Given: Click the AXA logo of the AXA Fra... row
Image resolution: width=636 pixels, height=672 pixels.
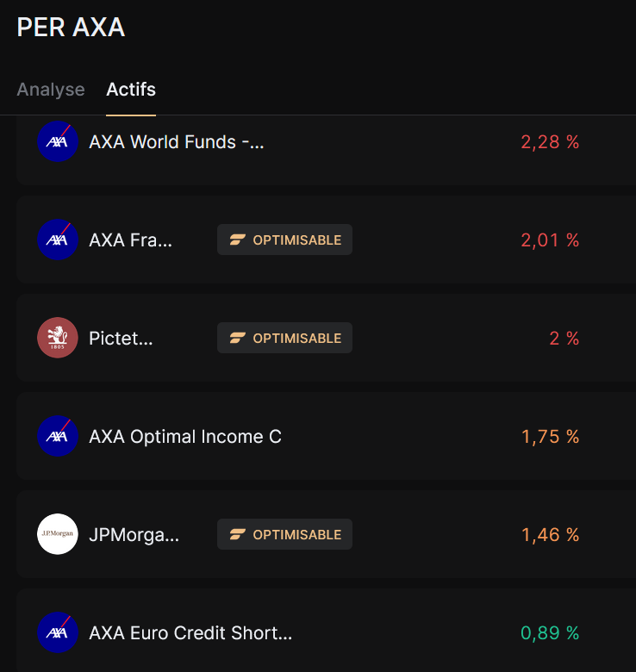Looking at the screenshot, I should click(x=58, y=240).
